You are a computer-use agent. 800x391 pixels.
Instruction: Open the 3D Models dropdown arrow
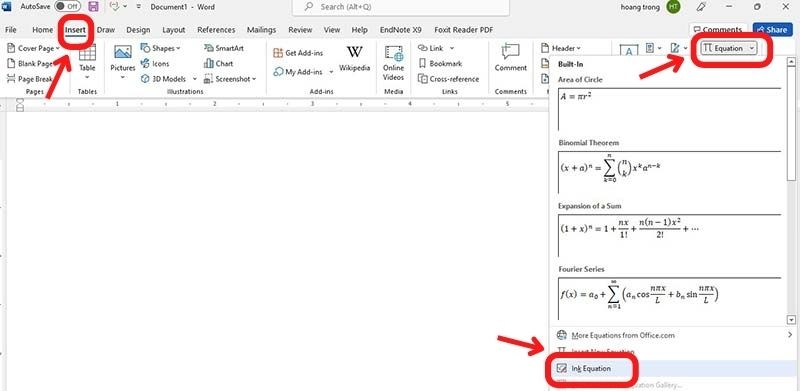[194, 80]
